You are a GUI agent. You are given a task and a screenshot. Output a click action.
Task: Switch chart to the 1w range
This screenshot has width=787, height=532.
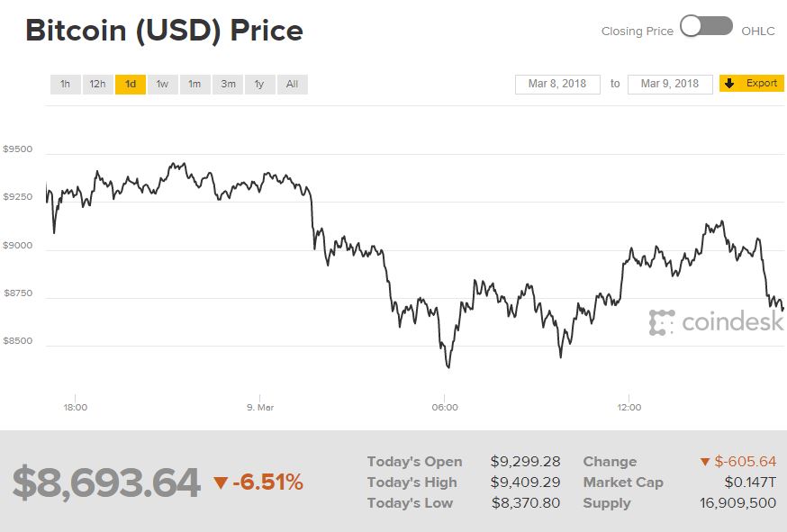click(162, 85)
